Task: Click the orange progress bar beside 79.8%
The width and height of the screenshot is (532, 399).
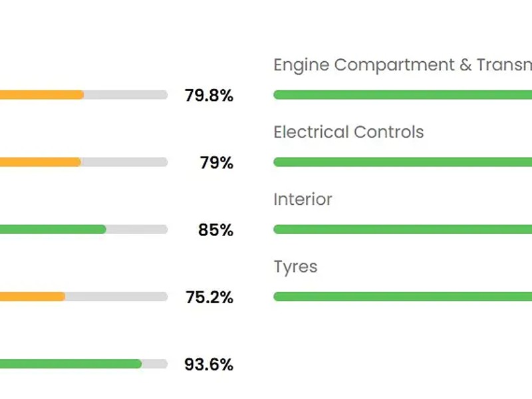Action: click(x=41, y=95)
